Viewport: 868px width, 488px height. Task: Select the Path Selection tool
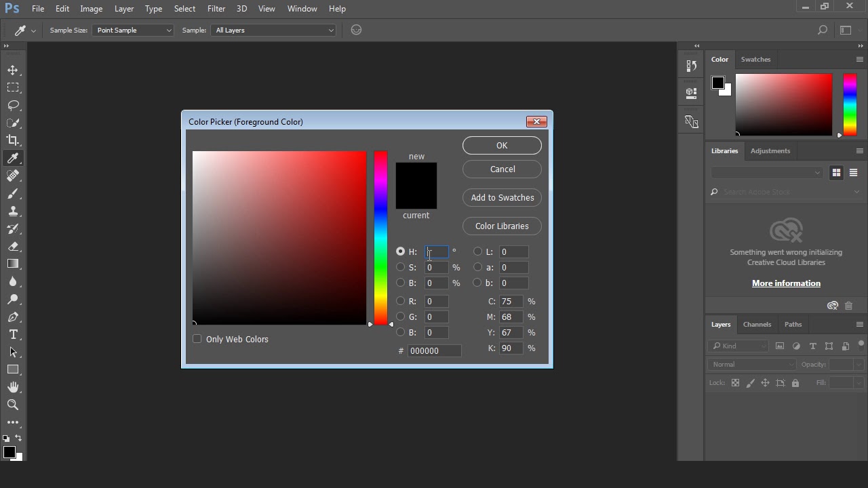coord(13,352)
